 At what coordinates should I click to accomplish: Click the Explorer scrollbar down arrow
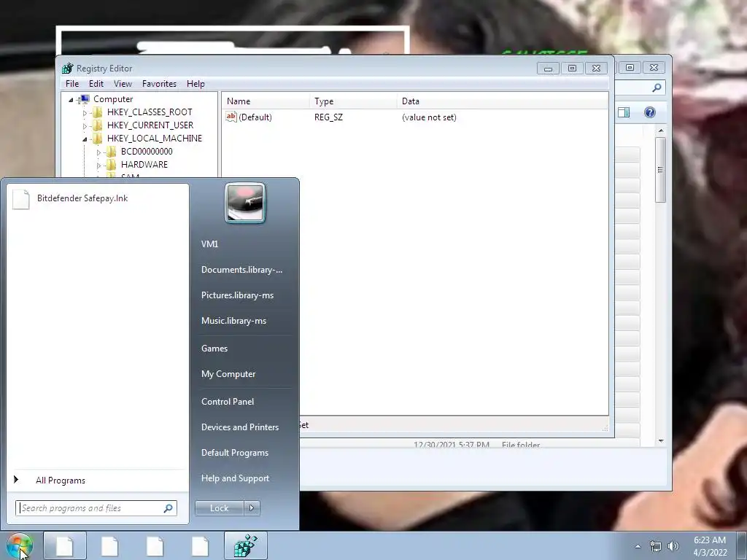[x=661, y=441]
